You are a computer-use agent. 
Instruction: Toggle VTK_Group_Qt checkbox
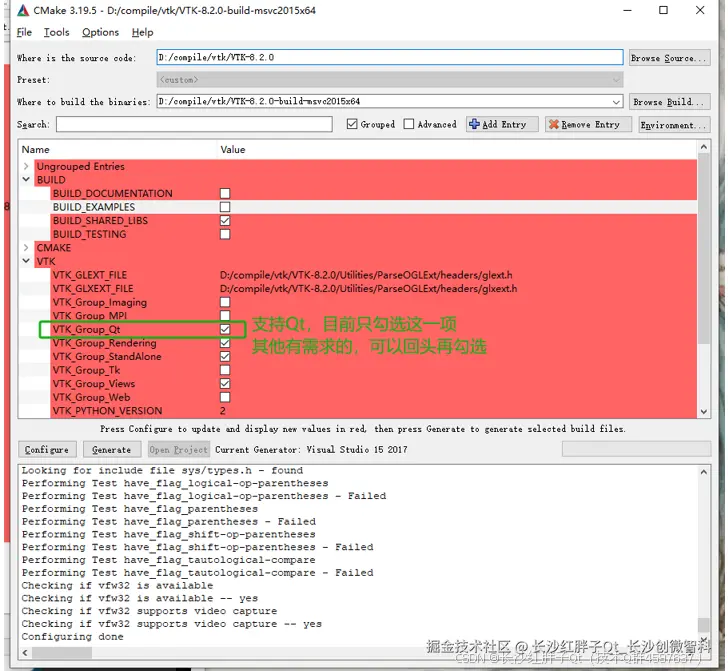click(225, 329)
